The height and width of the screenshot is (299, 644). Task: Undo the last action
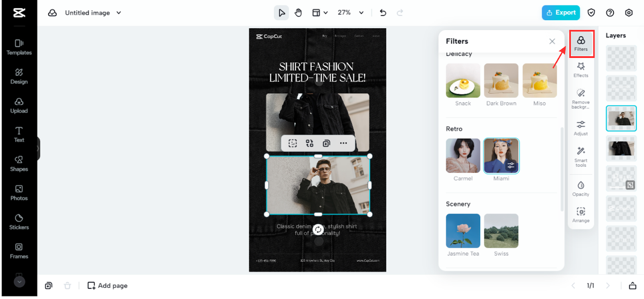click(383, 13)
